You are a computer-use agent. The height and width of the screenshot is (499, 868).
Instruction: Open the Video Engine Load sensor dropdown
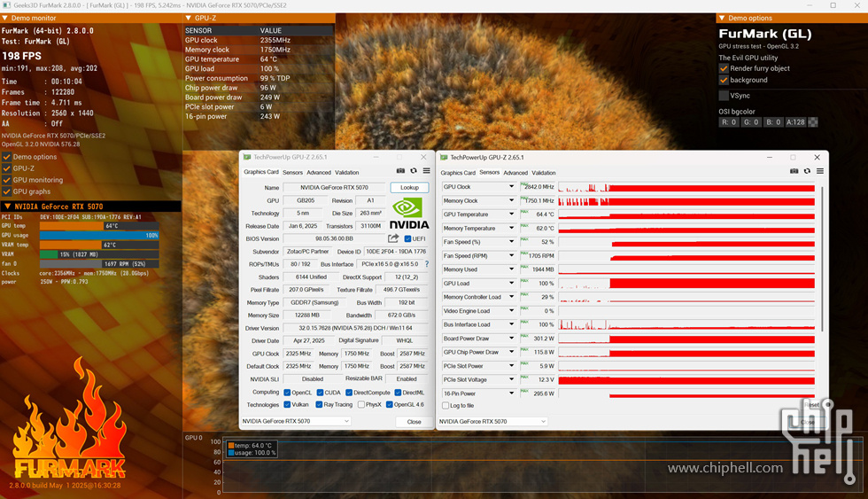click(x=511, y=311)
